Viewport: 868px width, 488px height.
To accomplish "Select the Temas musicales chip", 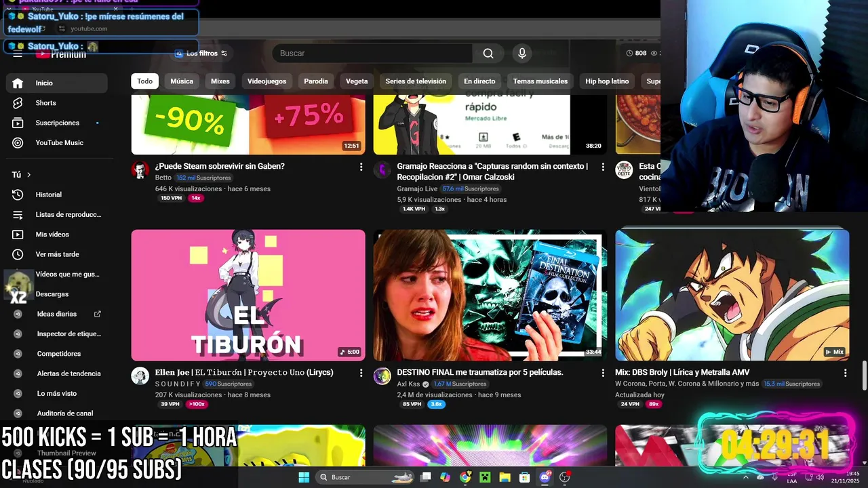I will coord(540,81).
